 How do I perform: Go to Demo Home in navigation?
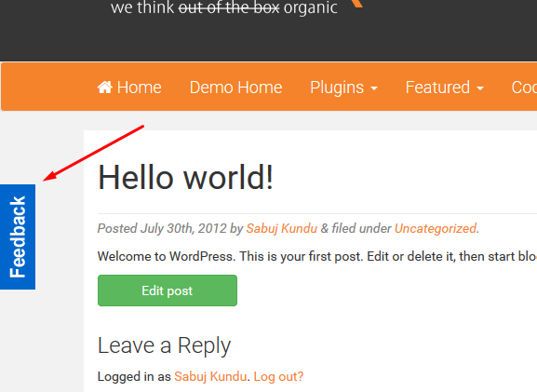pos(236,87)
